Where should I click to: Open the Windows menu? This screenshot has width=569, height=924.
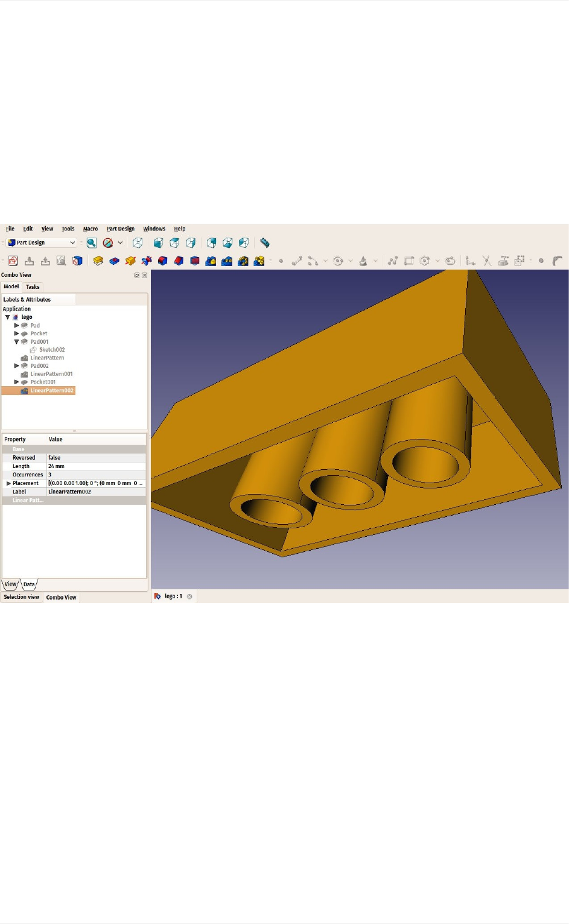tap(154, 229)
